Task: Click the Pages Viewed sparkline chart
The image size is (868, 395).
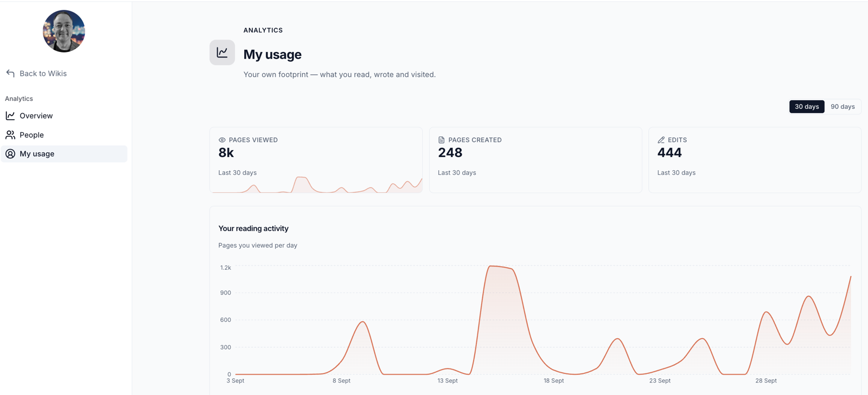Action: (x=316, y=185)
